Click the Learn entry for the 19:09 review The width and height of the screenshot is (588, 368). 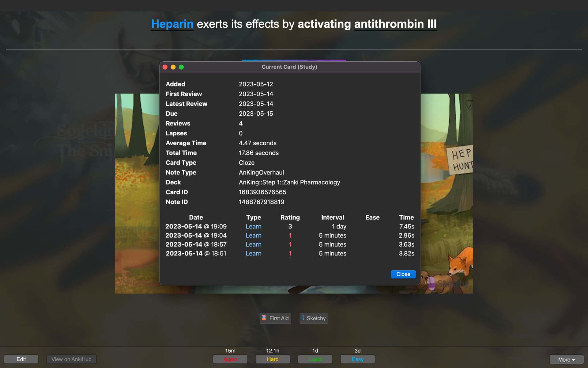click(253, 226)
